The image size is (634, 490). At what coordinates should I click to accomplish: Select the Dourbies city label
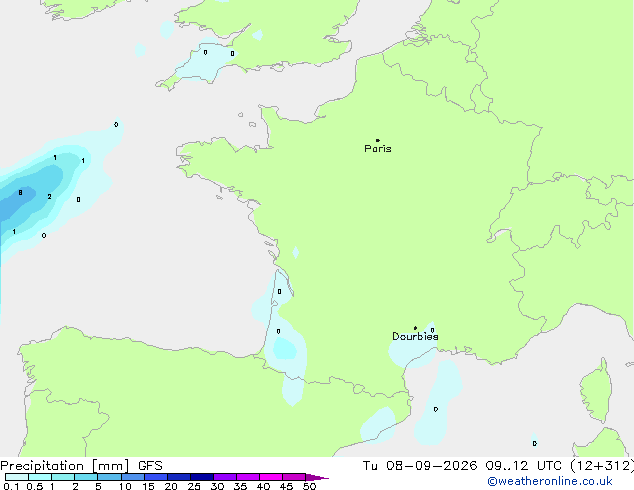[415, 336]
